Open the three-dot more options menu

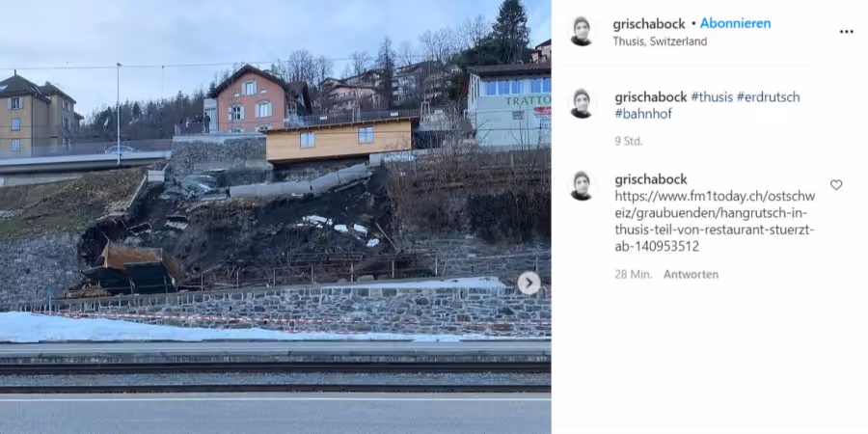846,32
